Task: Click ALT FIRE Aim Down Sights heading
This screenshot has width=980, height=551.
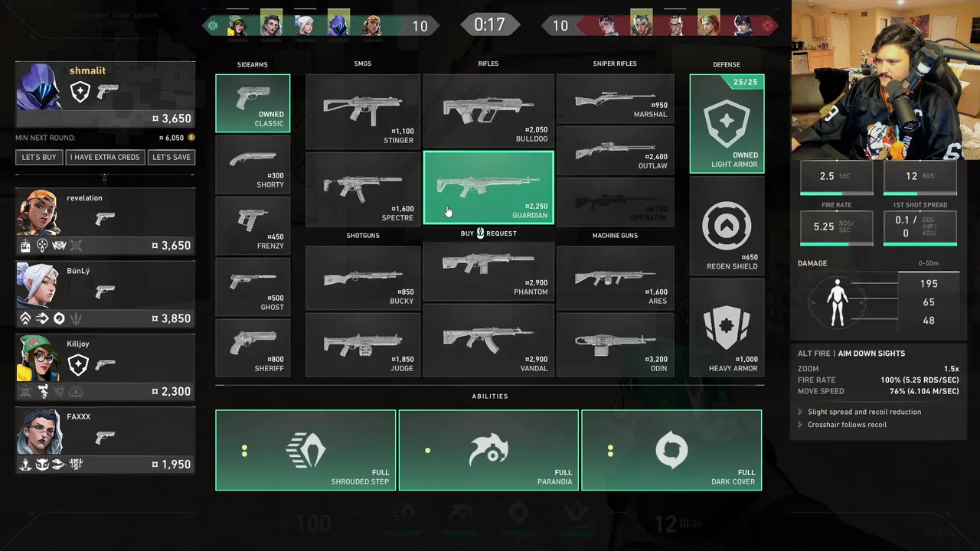Action: [x=851, y=354]
